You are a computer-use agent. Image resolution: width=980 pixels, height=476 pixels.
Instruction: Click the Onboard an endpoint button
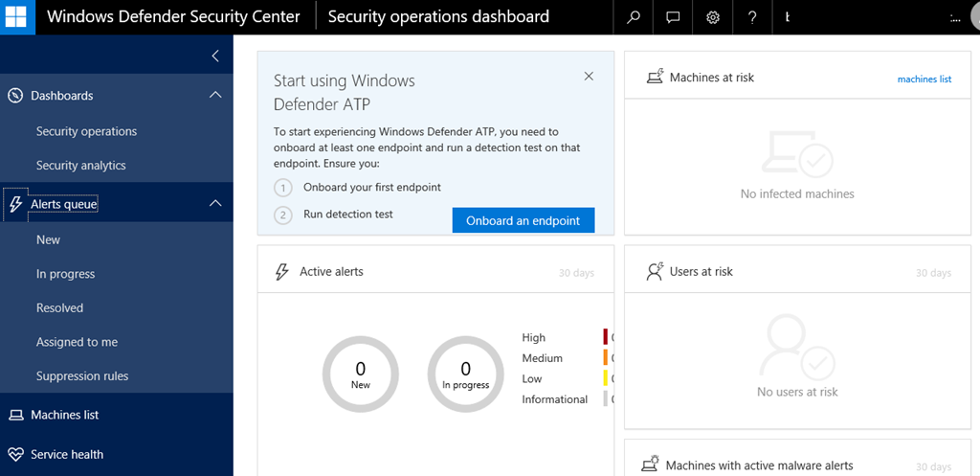click(523, 220)
